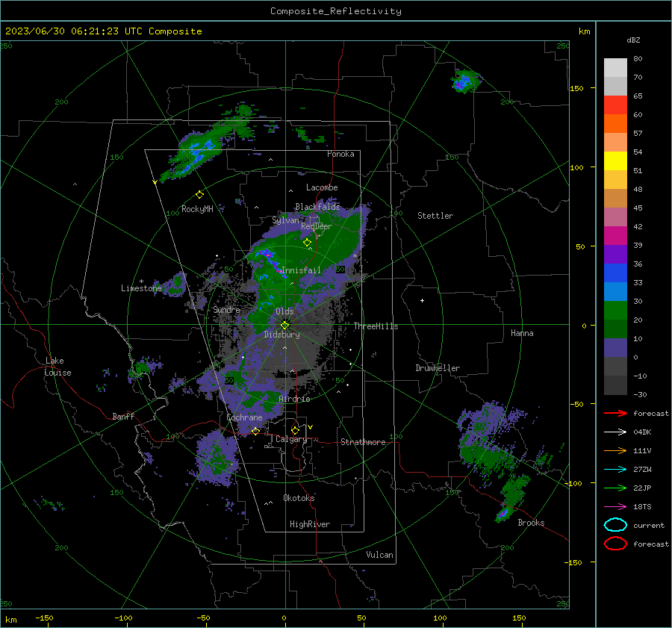This screenshot has width=672, height=628.
Task: Click the Banff town label
Action: pos(123,416)
